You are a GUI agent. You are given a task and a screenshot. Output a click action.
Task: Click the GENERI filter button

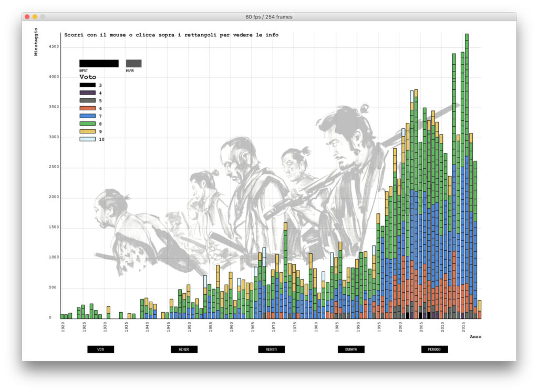point(184,349)
